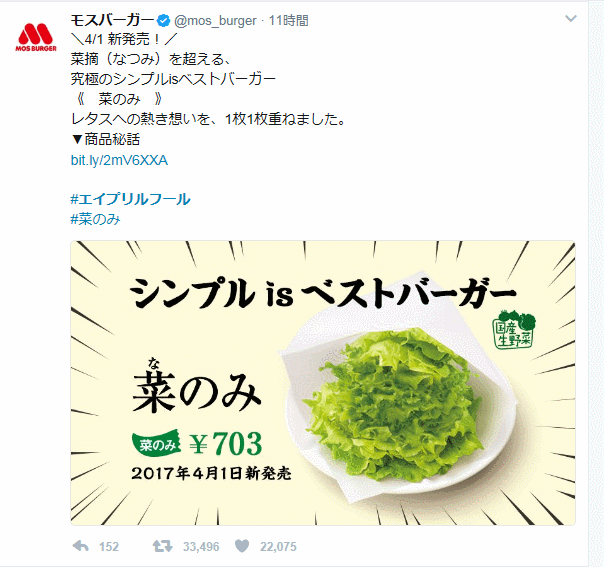Click the モスバーガー account name

[112, 20]
